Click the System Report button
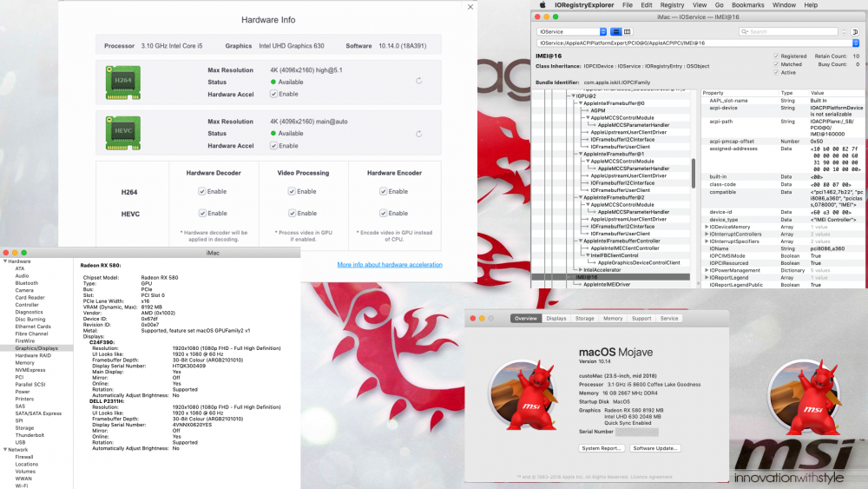 (x=602, y=448)
